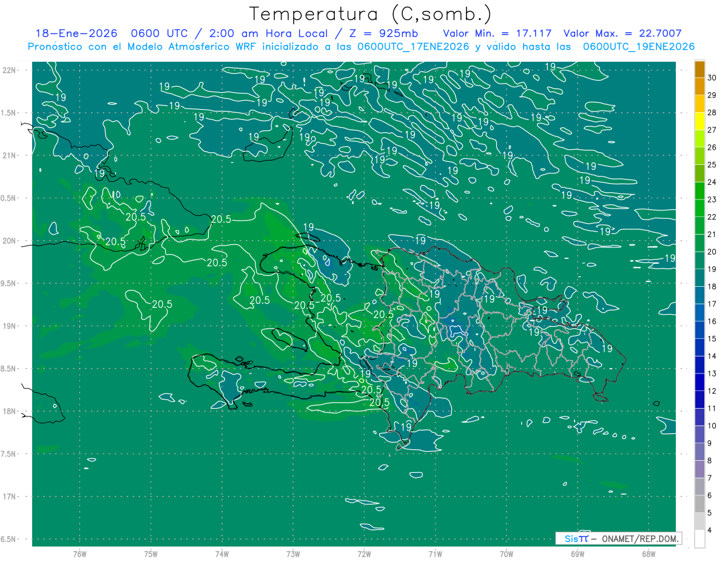Click the "17N" latitude label
This screenshot has height=562, width=728.
click(9, 497)
